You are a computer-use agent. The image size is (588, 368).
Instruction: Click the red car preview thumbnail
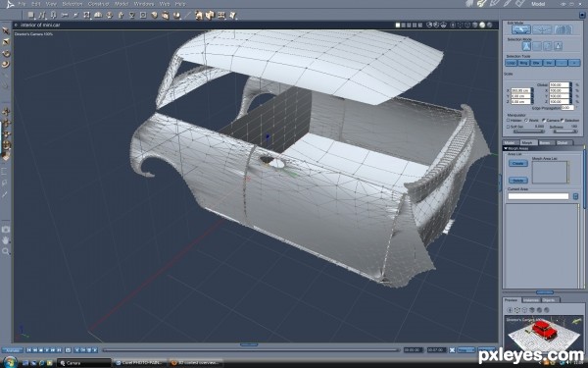(x=544, y=332)
